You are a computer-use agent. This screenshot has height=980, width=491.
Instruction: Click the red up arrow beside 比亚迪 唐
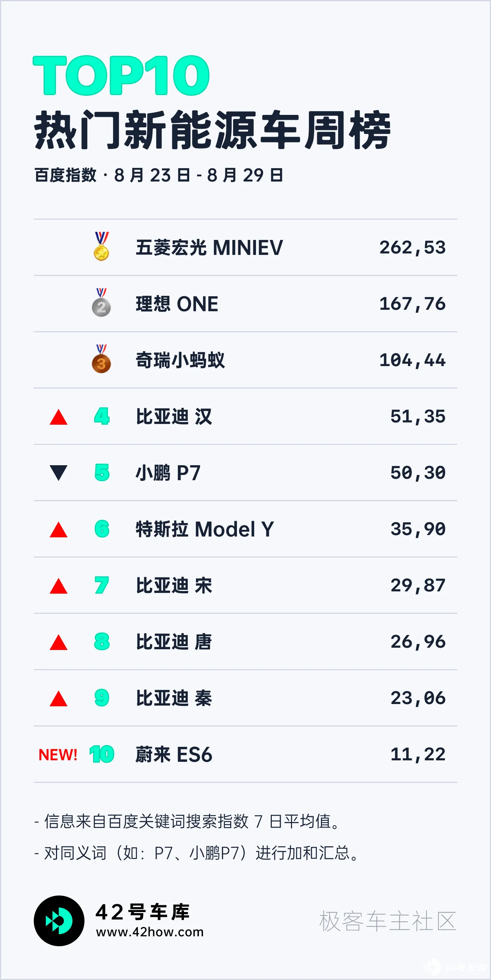[59, 642]
